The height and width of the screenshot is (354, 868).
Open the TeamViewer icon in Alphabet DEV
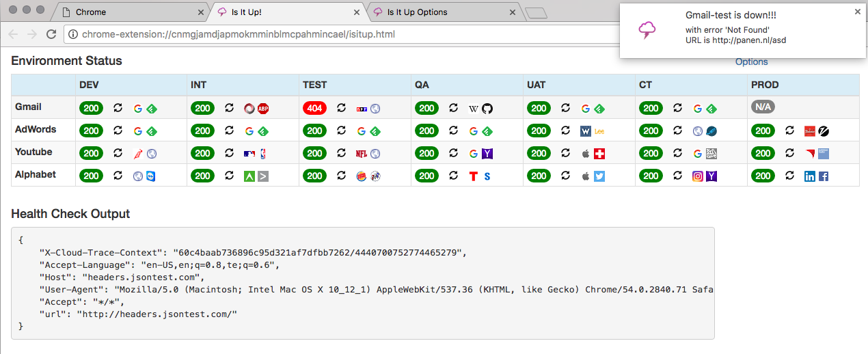(150, 176)
